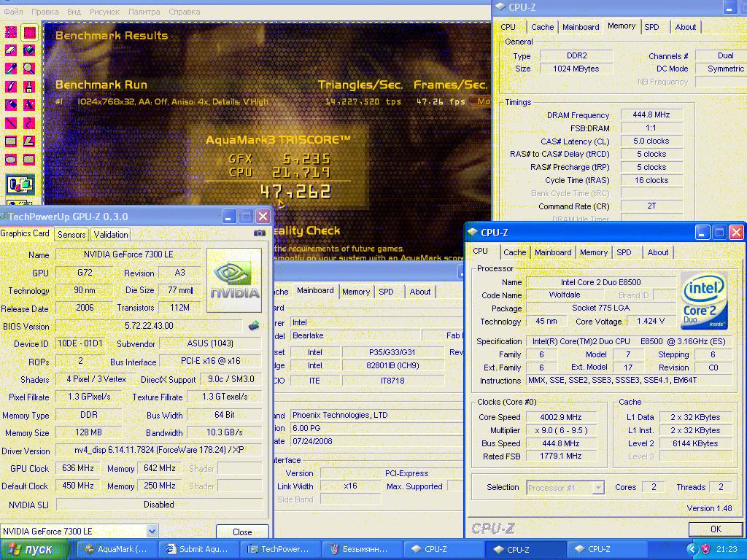Image resolution: width=747 pixels, height=560 pixels.
Task: Click OK button in CPU-Z
Action: coord(716,529)
